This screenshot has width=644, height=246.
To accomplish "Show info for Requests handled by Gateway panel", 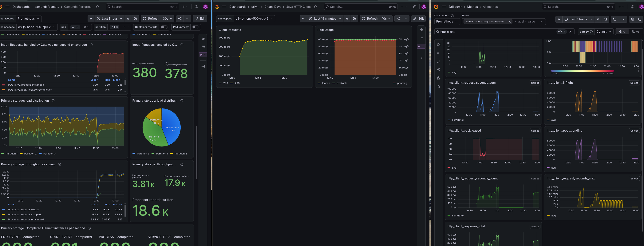I will (x=91, y=45).
